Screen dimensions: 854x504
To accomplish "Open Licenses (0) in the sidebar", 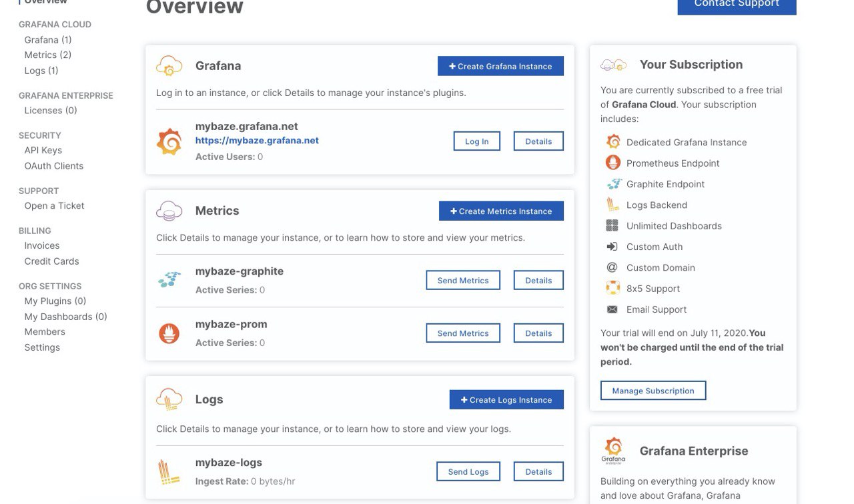I will [51, 110].
